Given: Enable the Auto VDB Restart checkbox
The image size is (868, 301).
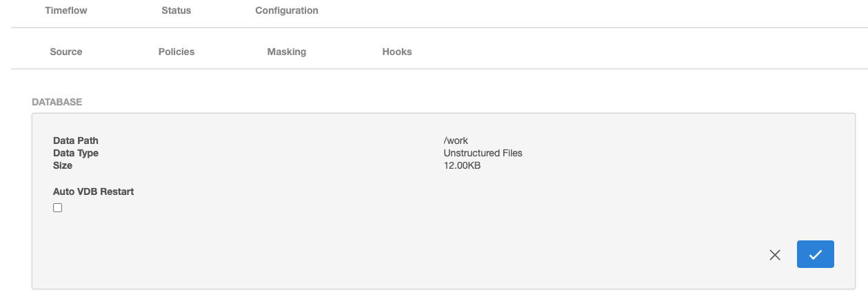Looking at the screenshot, I should pyautogui.click(x=58, y=207).
